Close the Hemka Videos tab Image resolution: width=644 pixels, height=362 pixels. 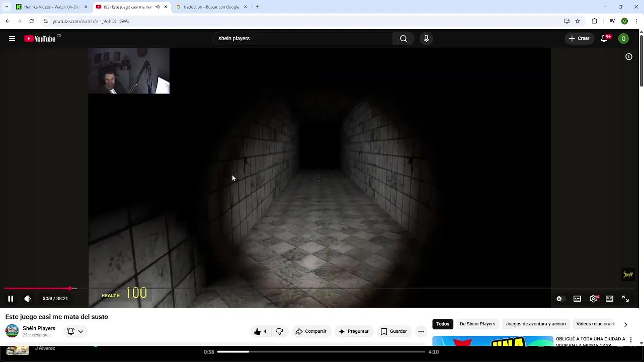[x=86, y=7]
